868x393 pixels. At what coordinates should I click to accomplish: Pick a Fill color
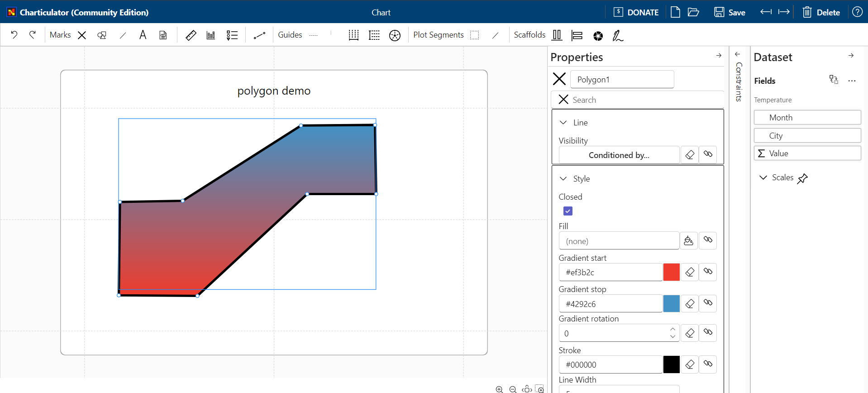(x=689, y=241)
